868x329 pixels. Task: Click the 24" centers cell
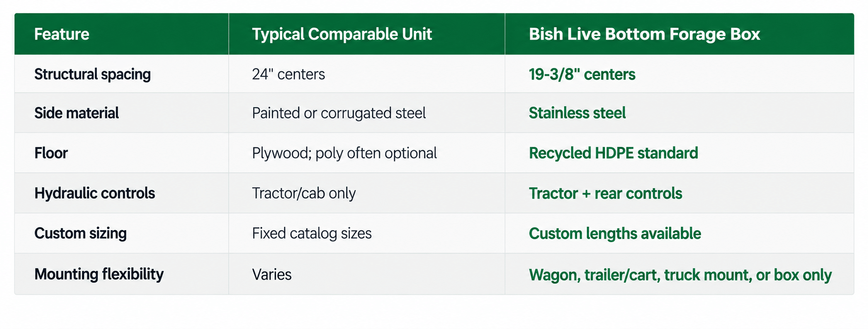288,74
